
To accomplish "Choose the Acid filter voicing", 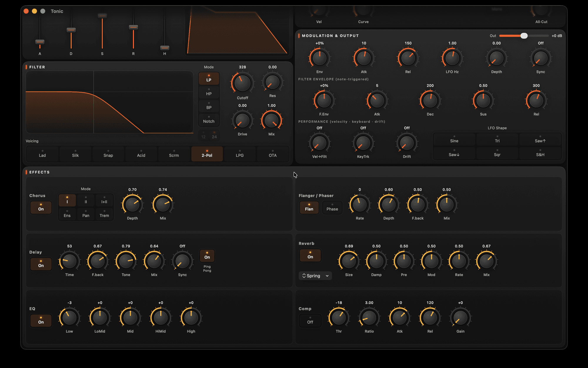I will click(x=141, y=154).
